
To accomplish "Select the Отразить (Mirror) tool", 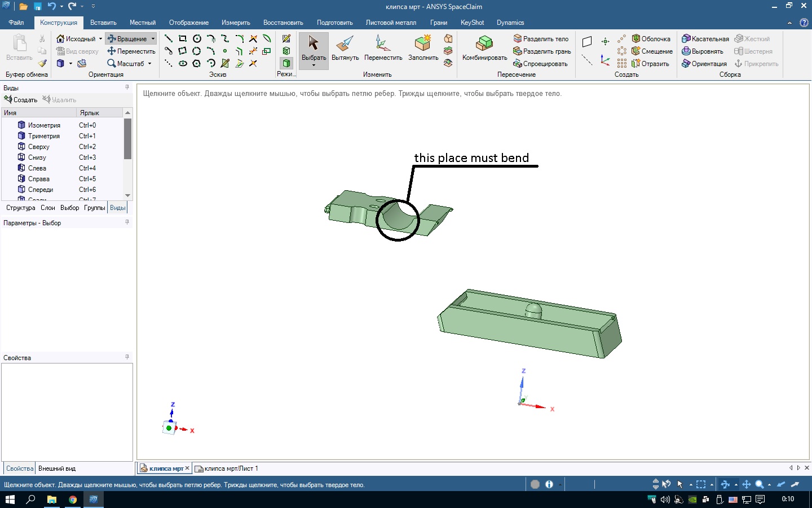I will coord(650,64).
